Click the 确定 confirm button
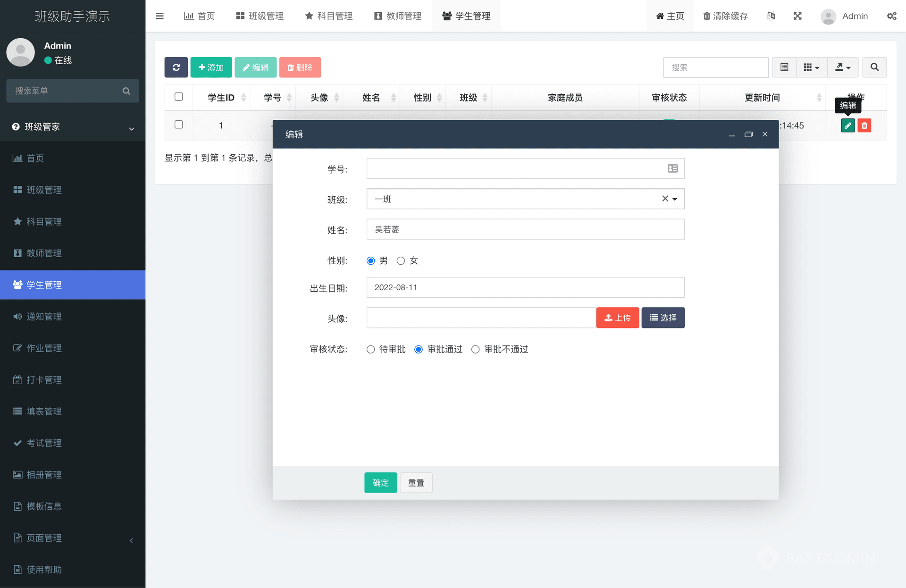 pos(380,483)
